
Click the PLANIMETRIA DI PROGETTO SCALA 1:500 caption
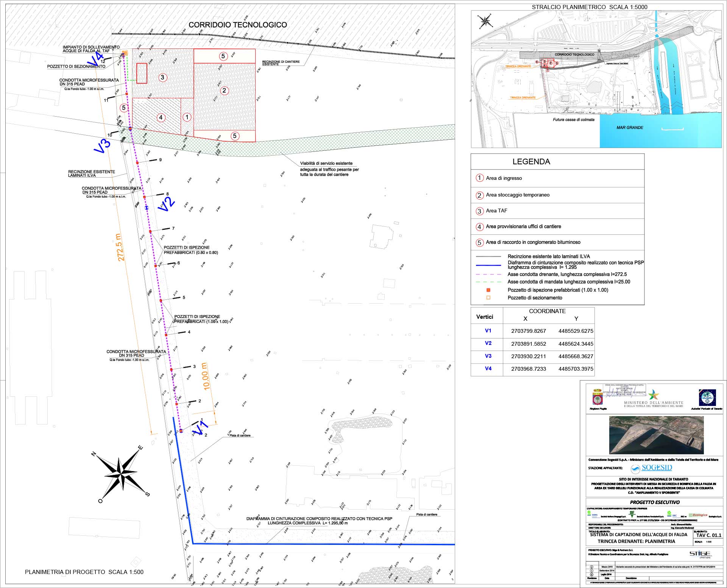point(84,572)
